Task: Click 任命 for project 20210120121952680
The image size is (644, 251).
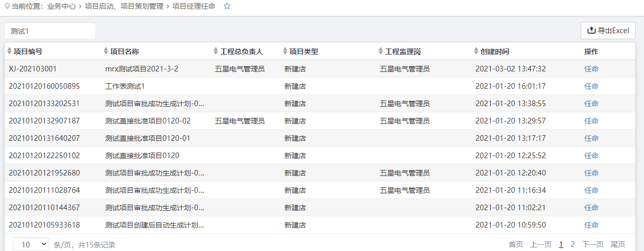Action: pos(591,173)
